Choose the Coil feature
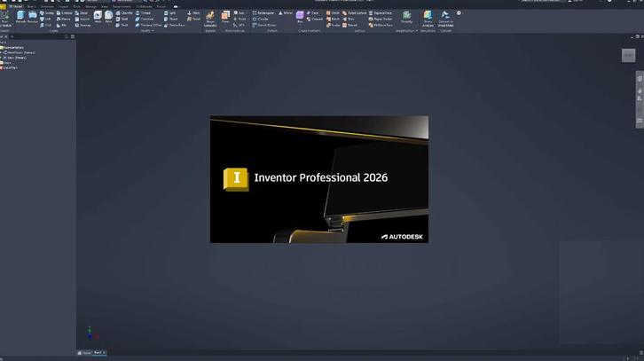The height and width of the screenshot is (361, 644). click(x=45, y=25)
